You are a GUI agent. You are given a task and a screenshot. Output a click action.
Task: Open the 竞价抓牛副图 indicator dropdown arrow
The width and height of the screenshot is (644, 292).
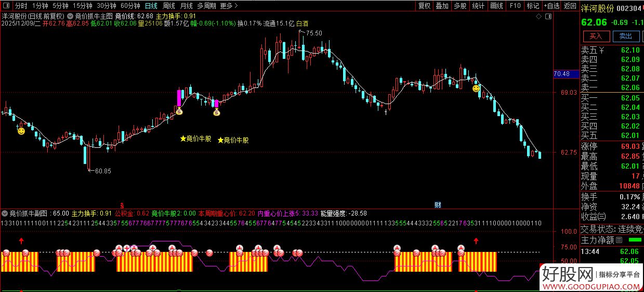pyautogui.click(x=5, y=213)
